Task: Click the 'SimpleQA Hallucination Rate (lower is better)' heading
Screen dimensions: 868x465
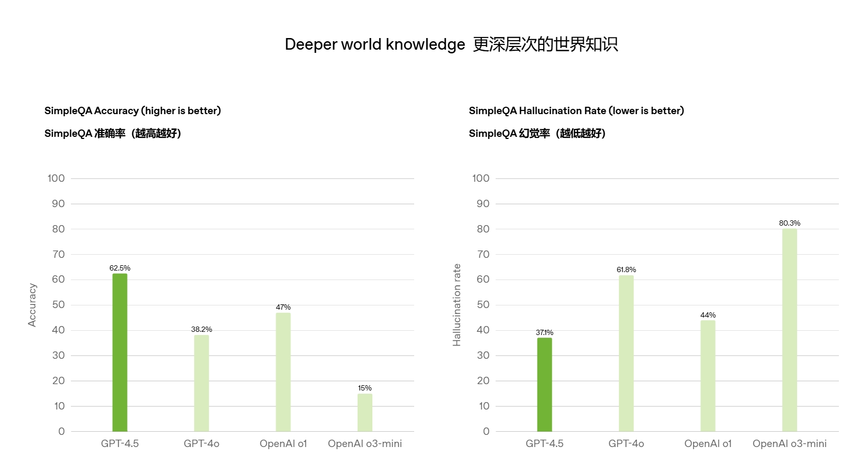Action: pyautogui.click(x=576, y=110)
